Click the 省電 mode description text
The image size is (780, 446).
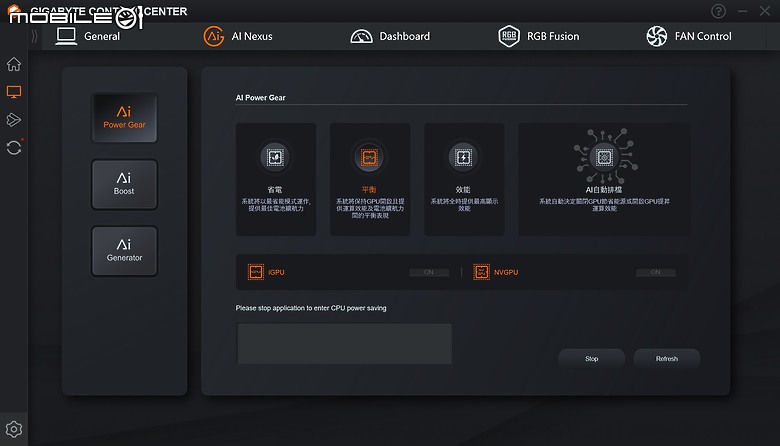276,205
